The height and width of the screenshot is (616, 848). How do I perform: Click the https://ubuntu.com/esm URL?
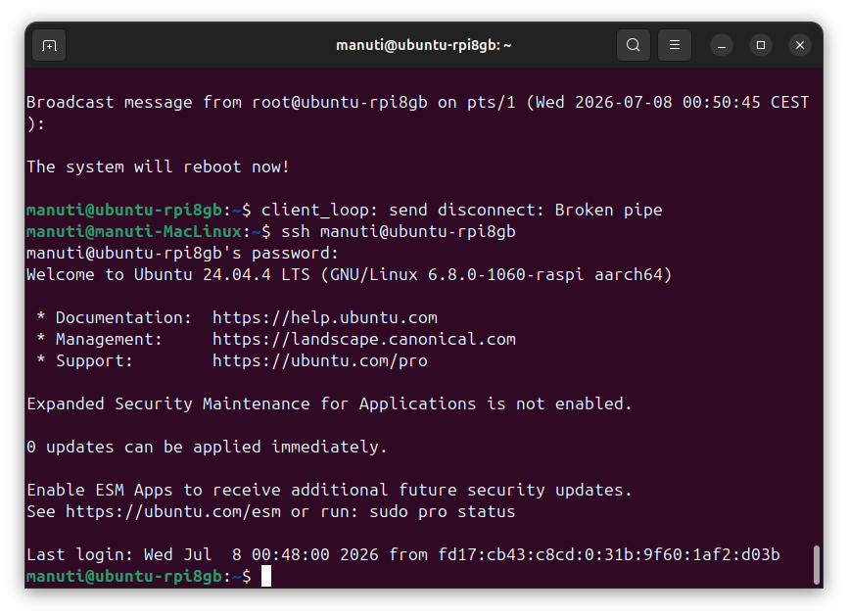coord(173,511)
